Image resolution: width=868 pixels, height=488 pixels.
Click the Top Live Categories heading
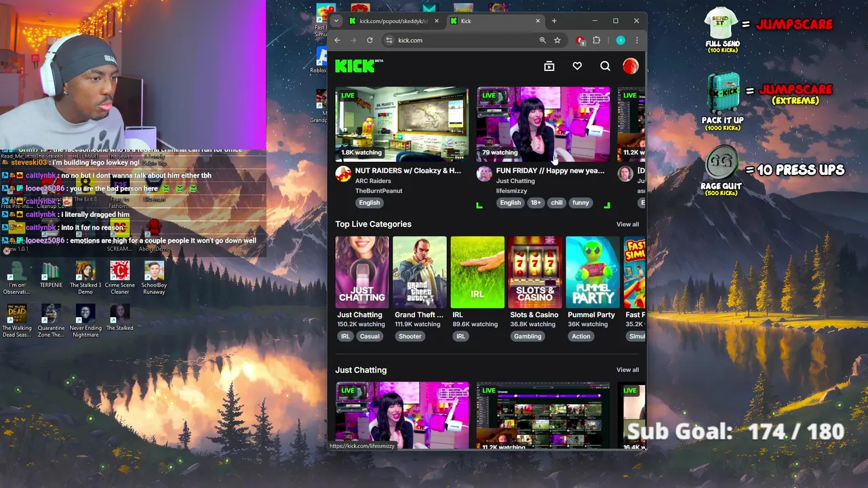373,224
